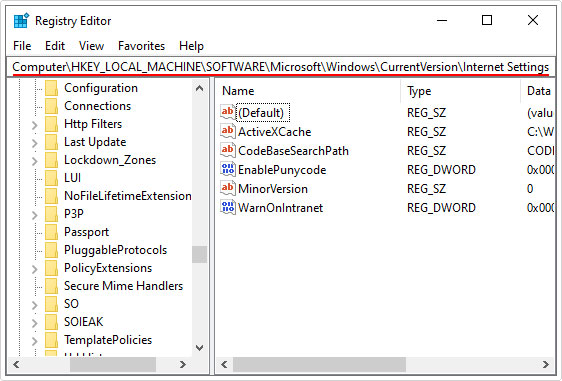Expand the Lockdown_Zones key
The height and width of the screenshot is (381, 562).
tap(34, 161)
